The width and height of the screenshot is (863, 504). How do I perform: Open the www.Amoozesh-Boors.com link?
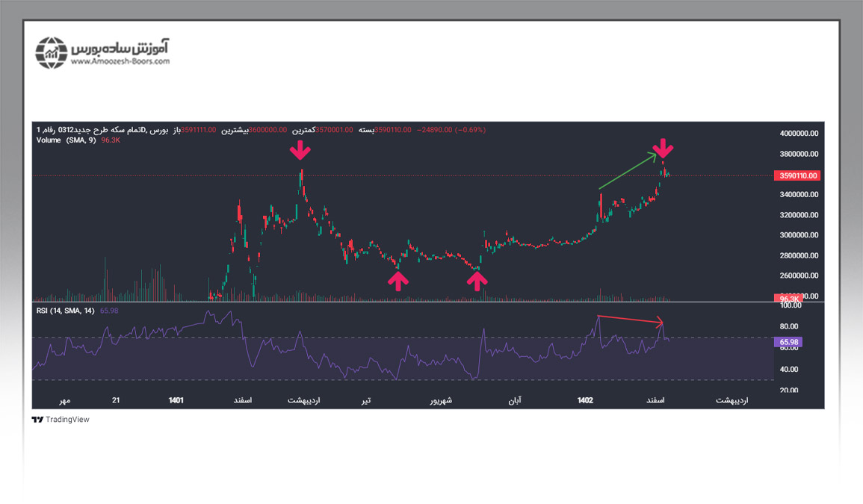pyautogui.click(x=120, y=62)
